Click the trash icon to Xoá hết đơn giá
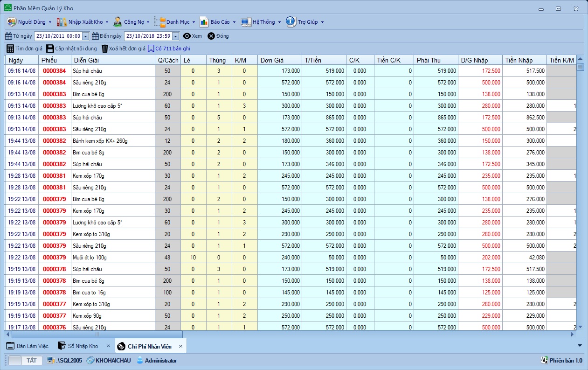Screen dimensions: 588x370 105,49
